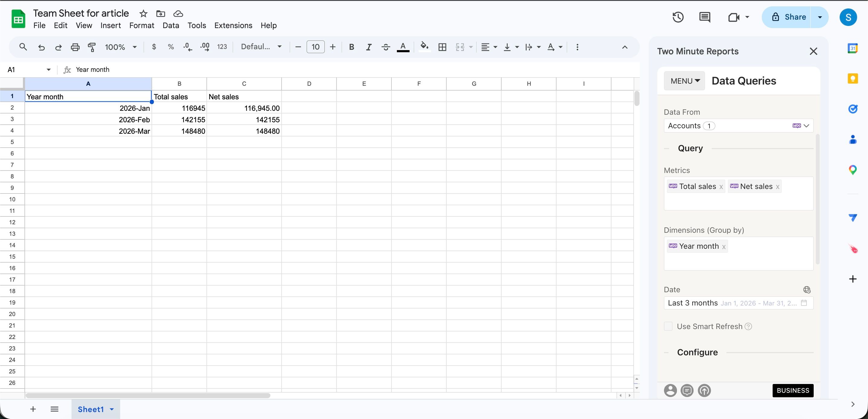Open the MENU dropdown in Two Minute Reports
Screen dimensions: 868x419
684,81
